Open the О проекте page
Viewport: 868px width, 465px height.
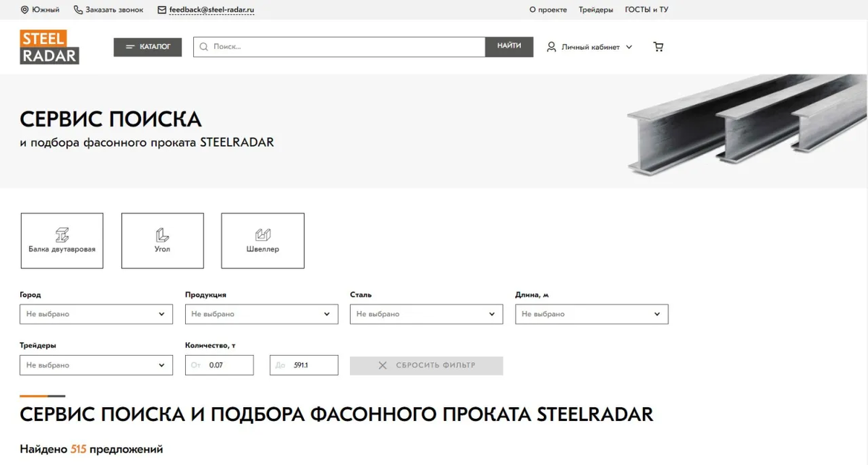[548, 9]
